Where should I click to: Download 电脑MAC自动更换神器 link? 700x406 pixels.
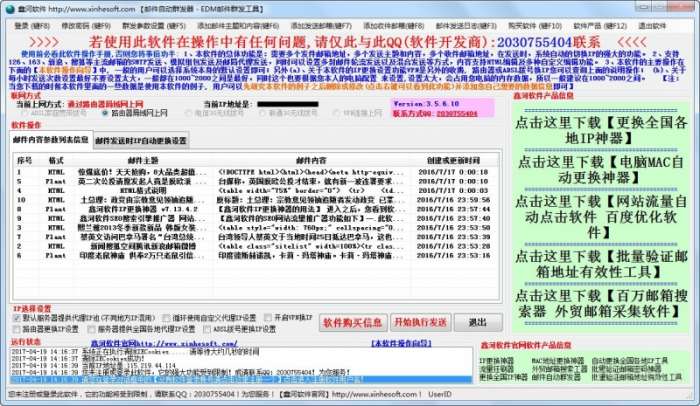[601, 169]
